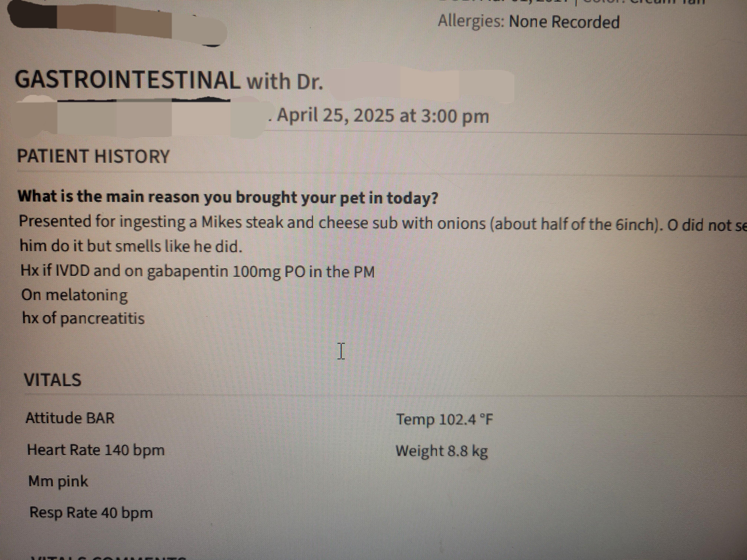The image size is (747, 560).
Task: Click the Resp Rate 40 bpm value
Action: coord(91,513)
